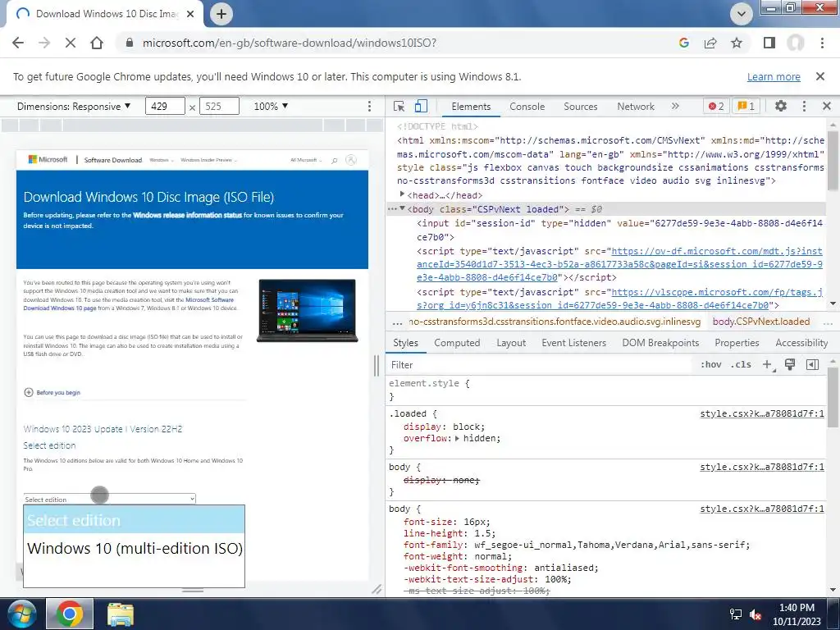The height and width of the screenshot is (630, 840).
Task: Click the viewport height field showing 525
Action: tap(219, 106)
